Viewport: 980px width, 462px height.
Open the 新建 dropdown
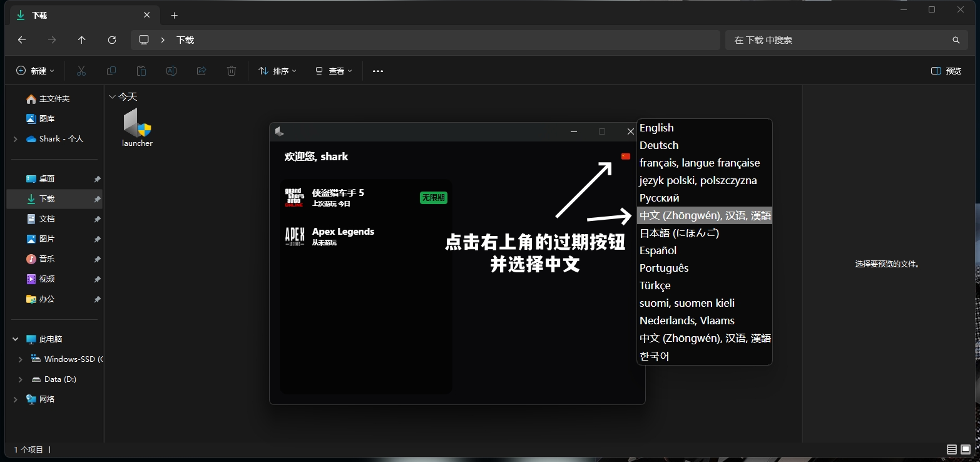(x=35, y=71)
